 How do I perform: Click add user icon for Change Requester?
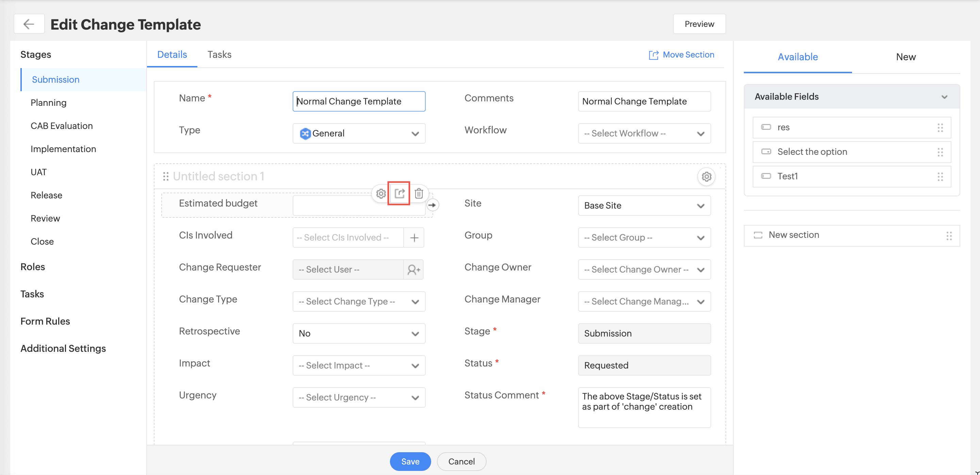tap(413, 269)
